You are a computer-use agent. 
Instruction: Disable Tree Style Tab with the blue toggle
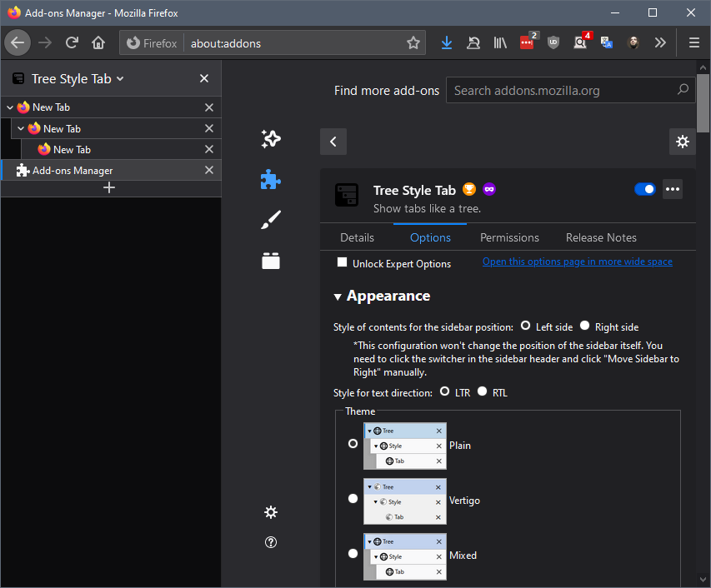(x=645, y=189)
